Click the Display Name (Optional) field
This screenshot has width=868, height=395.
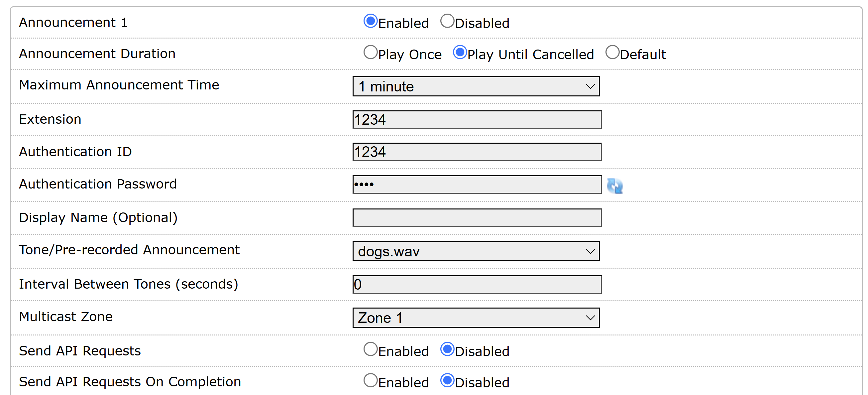477,218
